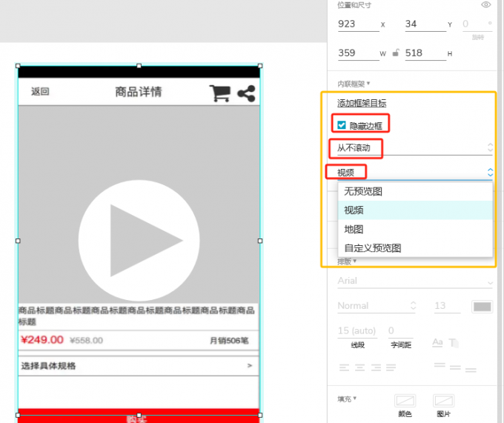504x423 pixels.
Task: Open the Arial font dropdown
Action: (x=415, y=281)
